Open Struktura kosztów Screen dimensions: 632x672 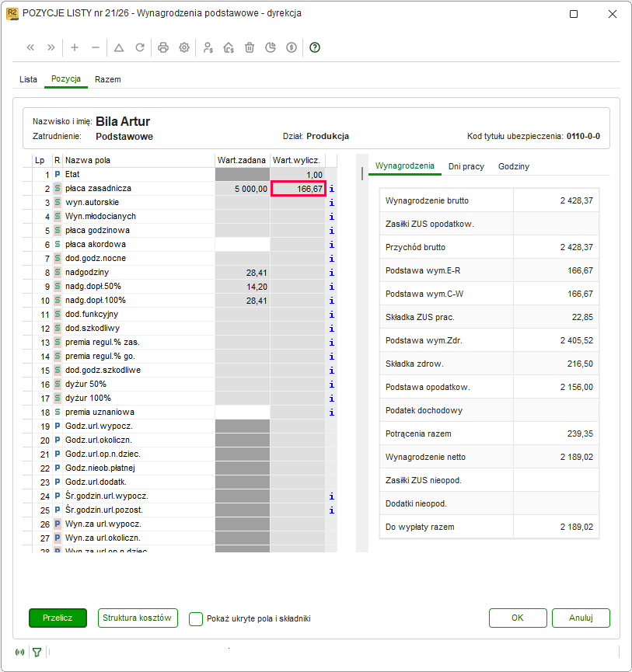(x=138, y=618)
